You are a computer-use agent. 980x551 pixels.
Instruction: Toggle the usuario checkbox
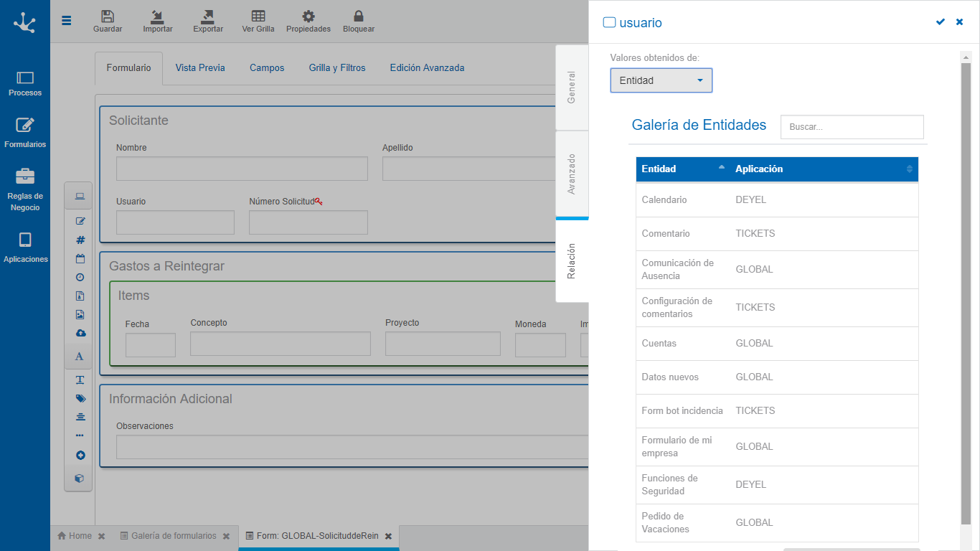(609, 22)
